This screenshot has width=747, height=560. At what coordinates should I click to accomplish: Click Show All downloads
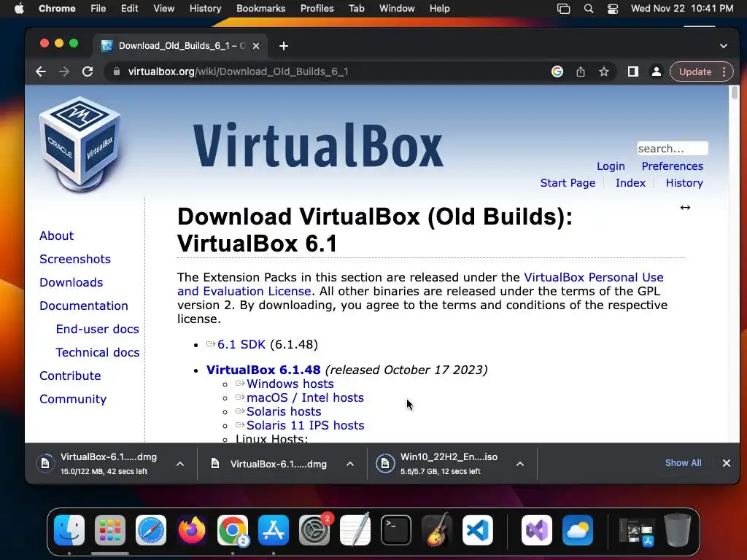tap(683, 463)
